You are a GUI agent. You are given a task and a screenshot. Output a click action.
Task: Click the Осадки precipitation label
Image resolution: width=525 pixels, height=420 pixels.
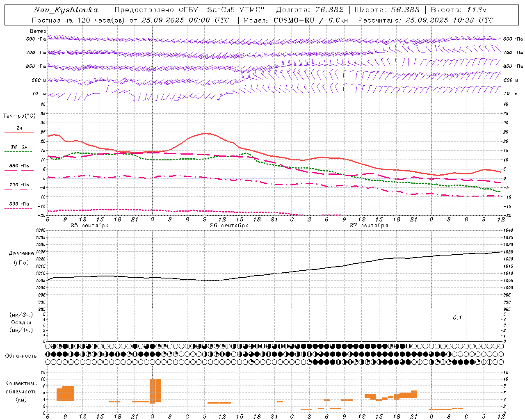(x=21, y=322)
